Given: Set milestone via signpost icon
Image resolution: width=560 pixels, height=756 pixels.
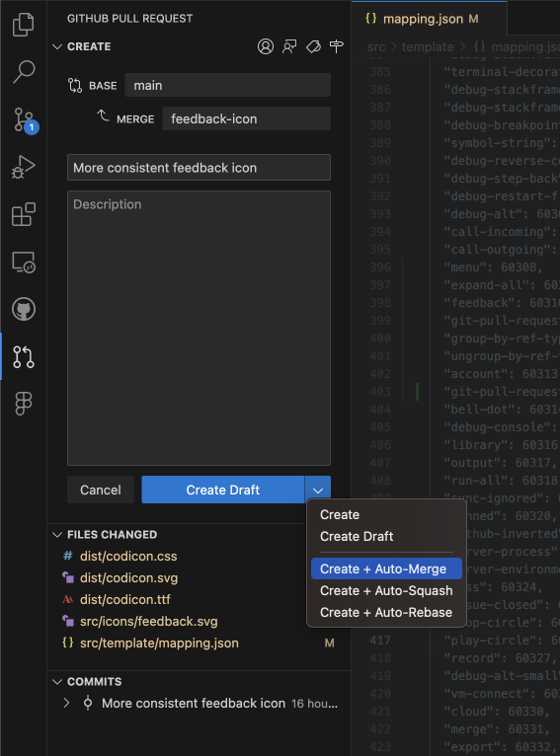Looking at the screenshot, I should 336,46.
